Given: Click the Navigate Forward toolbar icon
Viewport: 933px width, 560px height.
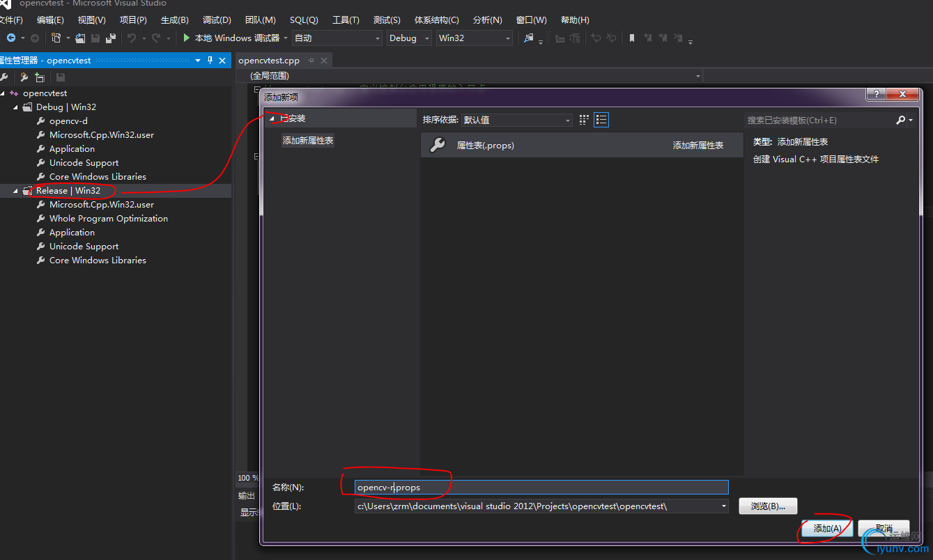Looking at the screenshot, I should [x=34, y=38].
